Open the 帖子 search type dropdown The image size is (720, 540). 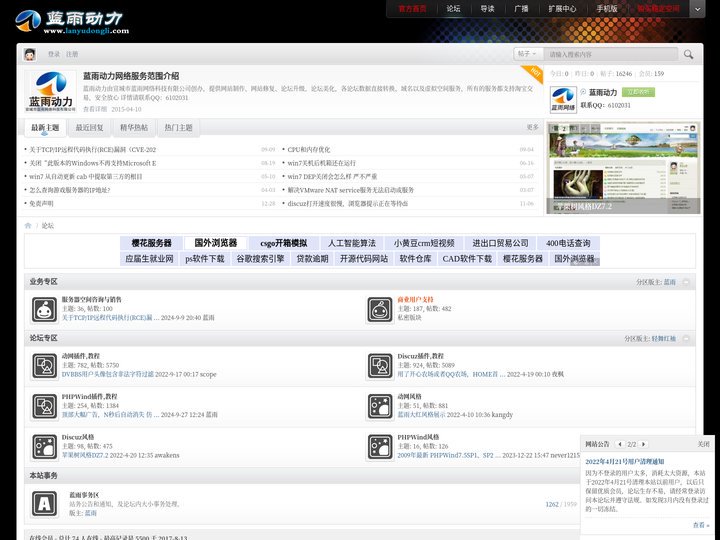point(528,54)
